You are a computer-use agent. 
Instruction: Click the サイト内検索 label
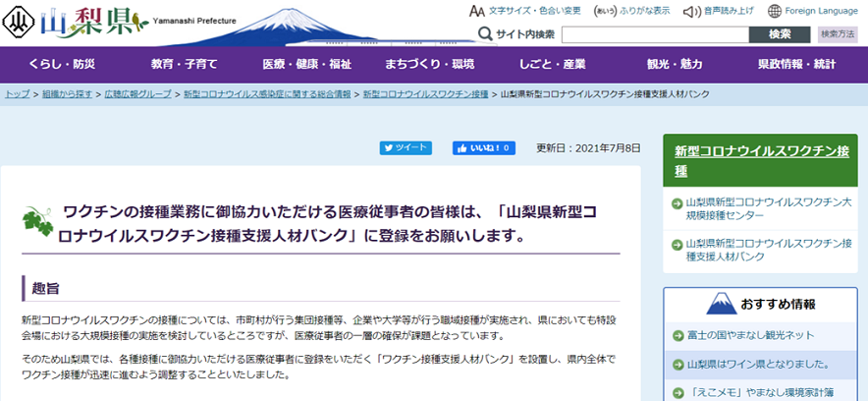click(524, 34)
